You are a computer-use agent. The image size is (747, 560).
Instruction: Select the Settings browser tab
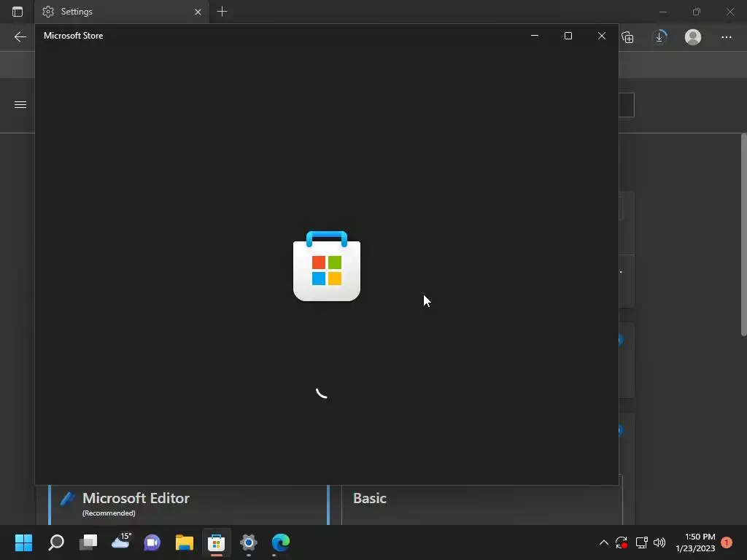coord(122,12)
